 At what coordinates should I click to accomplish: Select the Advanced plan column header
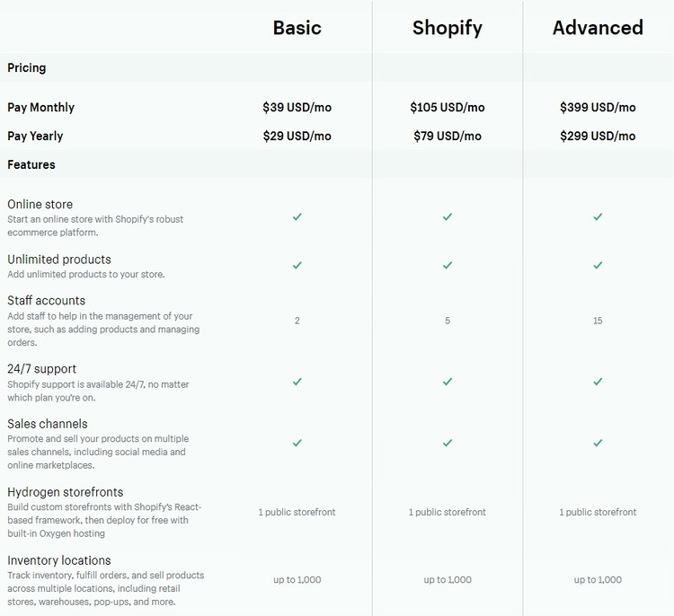[598, 28]
